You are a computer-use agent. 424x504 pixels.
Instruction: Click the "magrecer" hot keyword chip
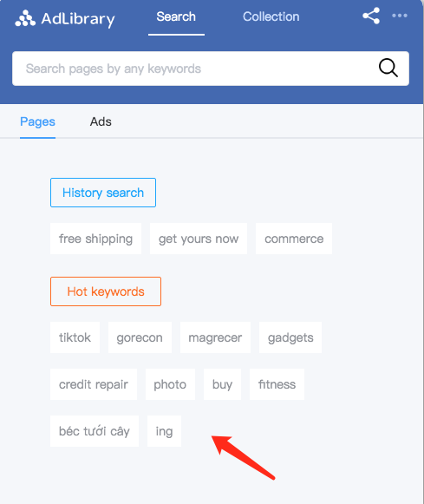tap(215, 337)
